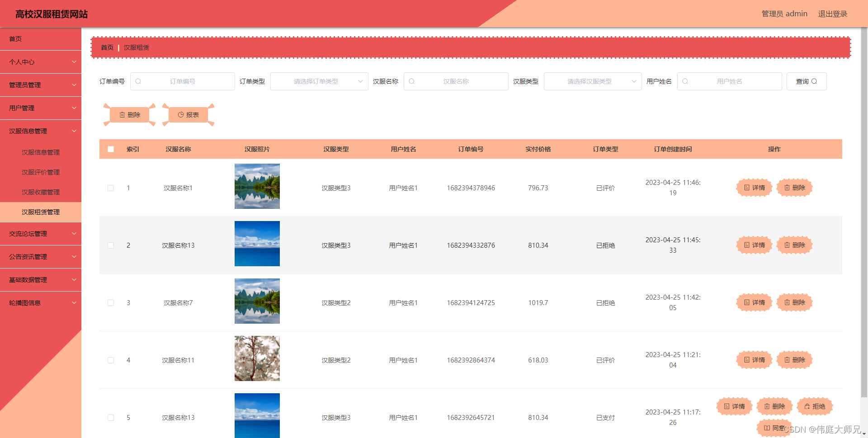
Task: Click the 首页 breadcrumb link
Action: [107, 47]
